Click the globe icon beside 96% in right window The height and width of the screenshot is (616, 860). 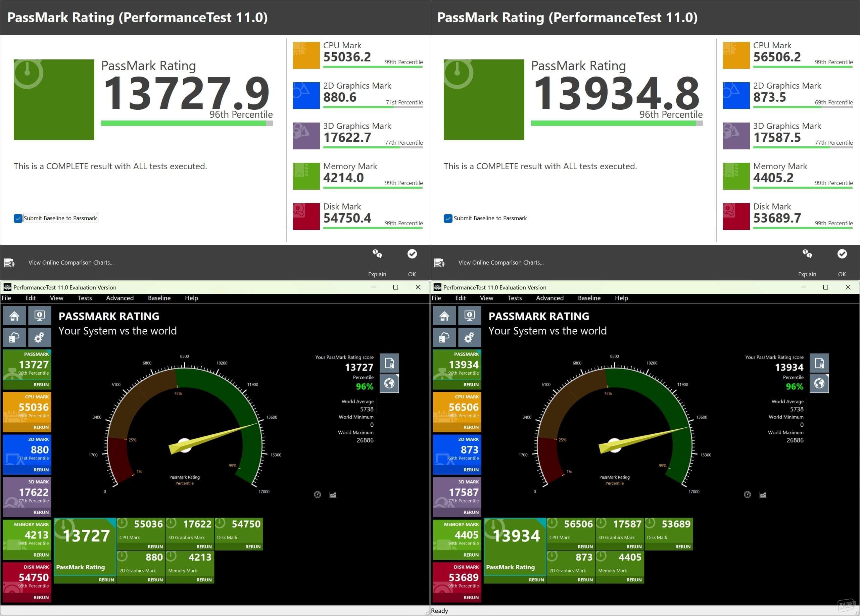[819, 383]
